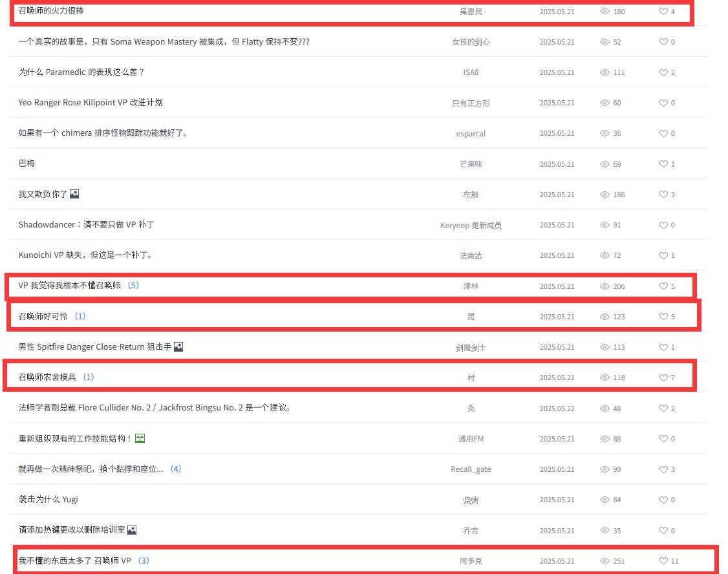
Task: Click heart icon on the Kunoichi VP row
Action: pos(663,255)
